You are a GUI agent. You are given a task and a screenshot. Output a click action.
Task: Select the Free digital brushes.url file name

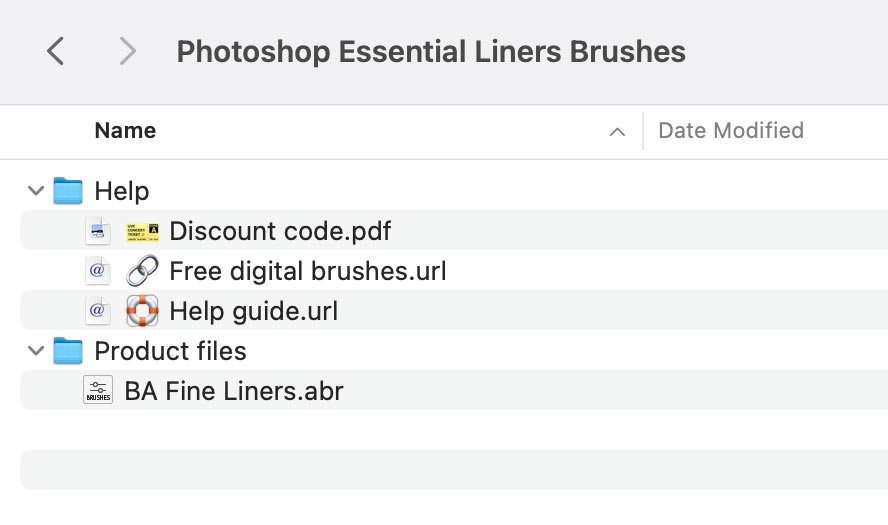(308, 271)
